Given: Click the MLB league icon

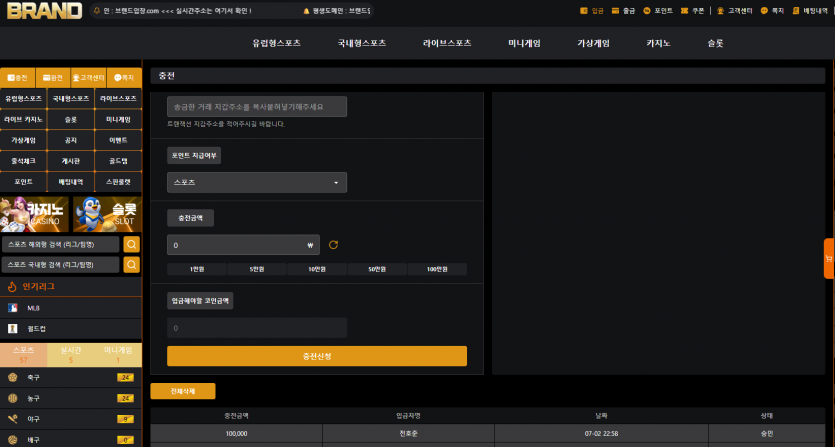Looking at the screenshot, I should pos(13,308).
